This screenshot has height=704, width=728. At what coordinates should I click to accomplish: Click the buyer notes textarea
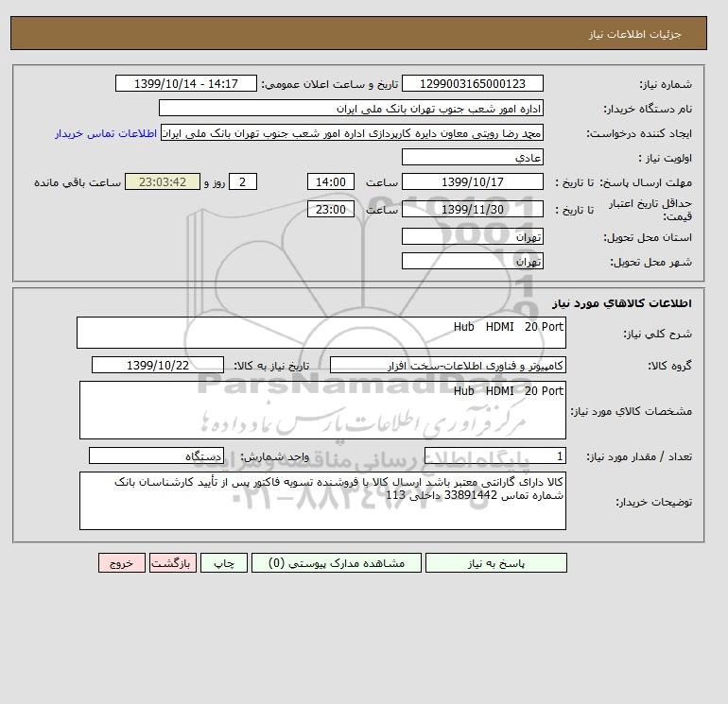pyautogui.click(x=322, y=501)
